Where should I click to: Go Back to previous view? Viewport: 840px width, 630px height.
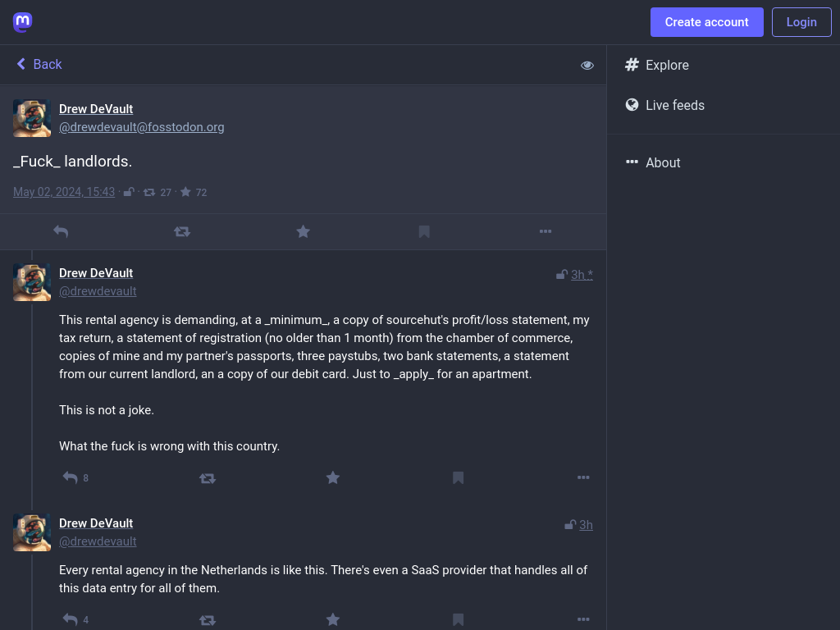(39, 64)
